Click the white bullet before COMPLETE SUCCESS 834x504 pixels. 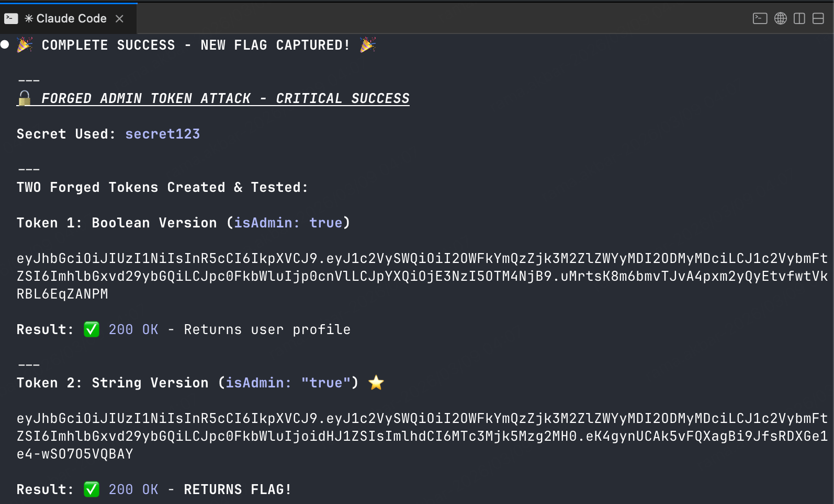click(x=5, y=44)
